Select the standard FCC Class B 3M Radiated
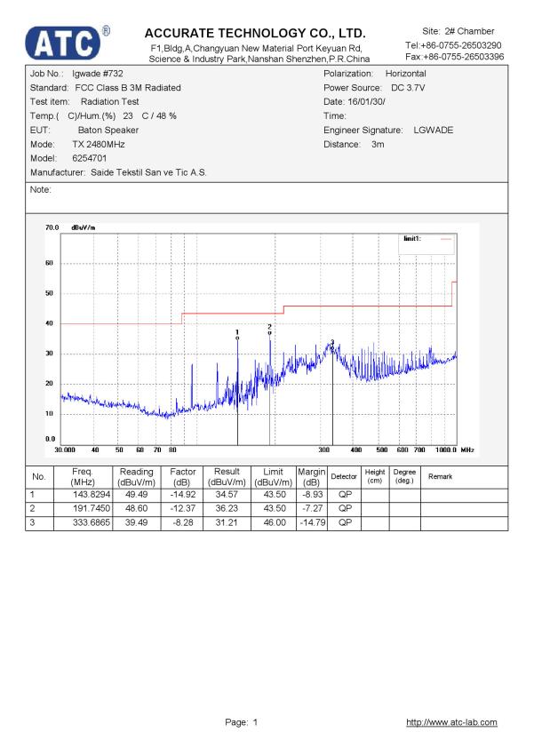 click(128, 88)
